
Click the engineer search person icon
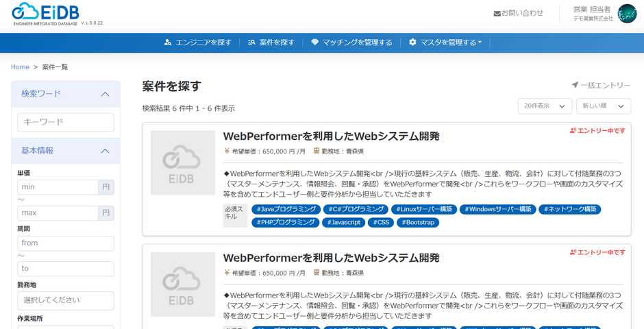[168, 42]
